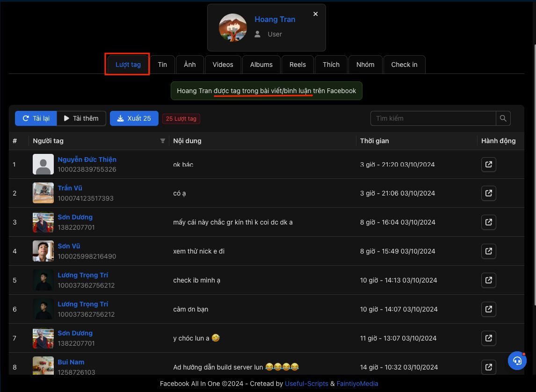The height and width of the screenshot is (392, 536).
Task: Open the link for the 14:13 tag row
Action: tap(488, 280)
